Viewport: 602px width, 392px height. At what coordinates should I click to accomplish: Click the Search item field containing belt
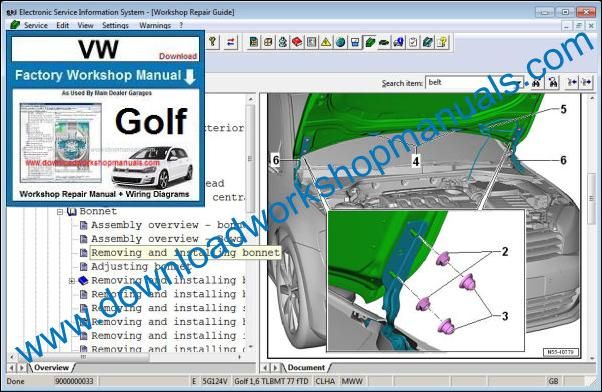(474, 83)
